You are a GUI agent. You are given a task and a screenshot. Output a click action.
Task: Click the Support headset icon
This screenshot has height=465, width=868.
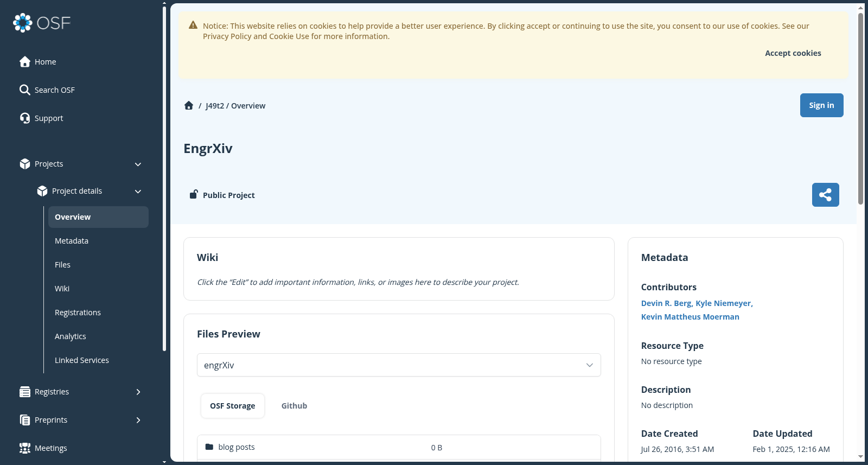[x=25, y=118]
